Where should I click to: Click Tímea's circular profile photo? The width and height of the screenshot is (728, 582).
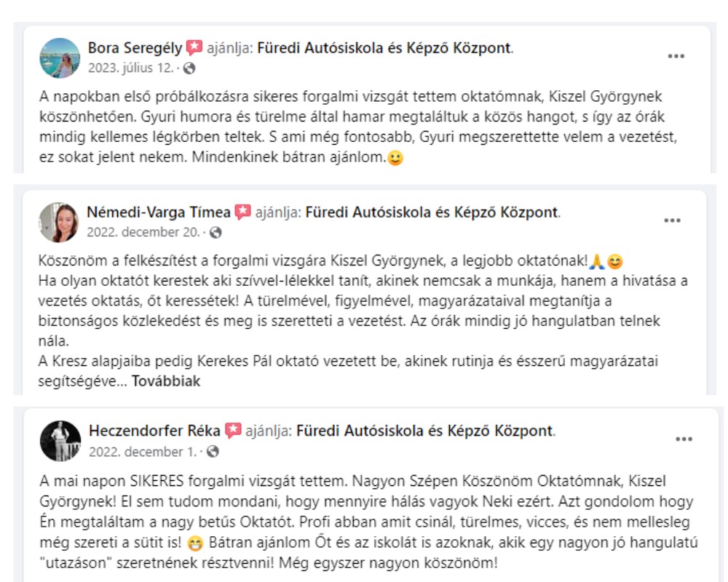61,220
